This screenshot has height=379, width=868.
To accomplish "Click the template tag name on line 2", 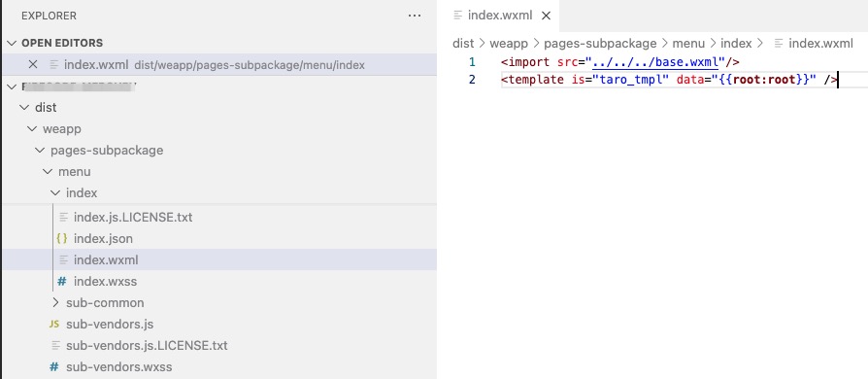I will coord(536,80).
